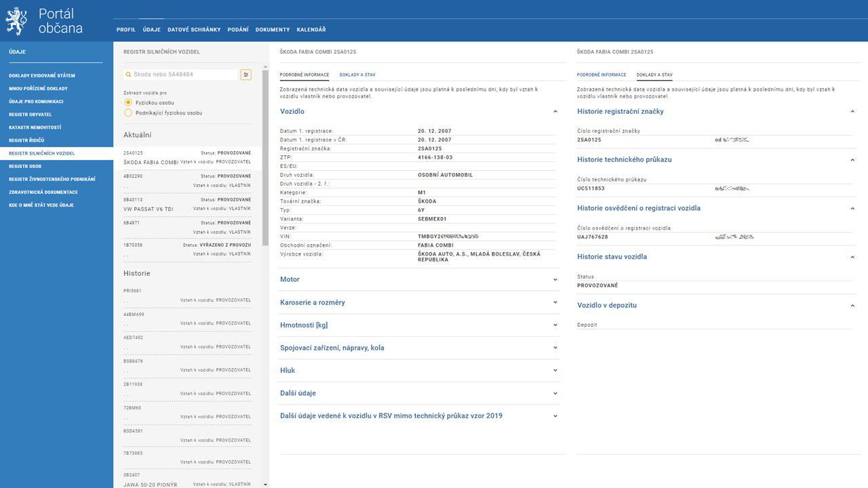This screenshot has height=488, width=868.
Task: Collapse the Vozidlo v depozitu section
Action: click(852, 306)
